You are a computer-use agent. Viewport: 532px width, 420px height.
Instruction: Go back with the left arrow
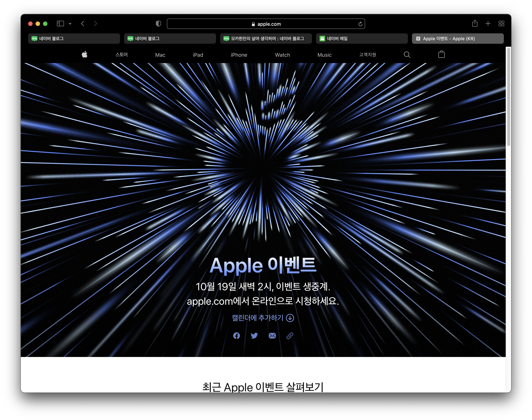tap(83, 24)
